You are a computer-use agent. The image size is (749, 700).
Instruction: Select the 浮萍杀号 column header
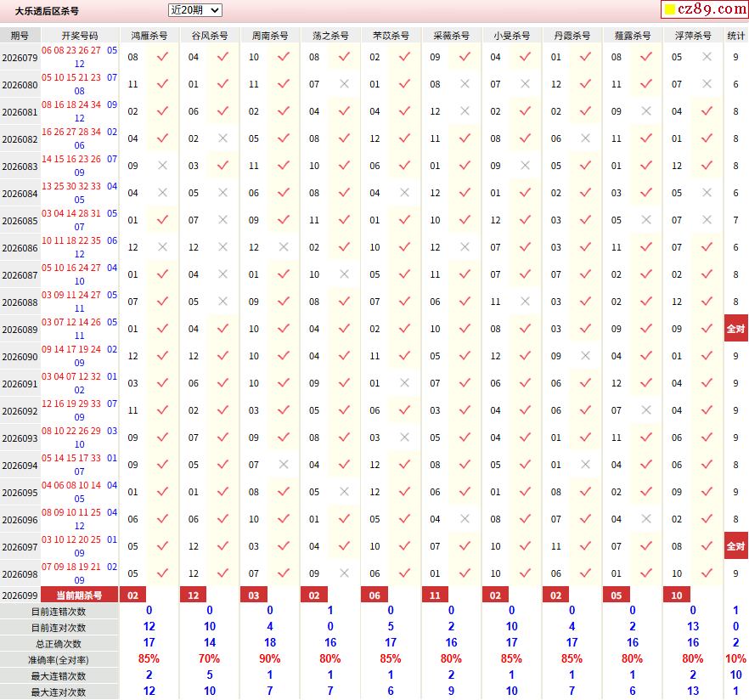(x=693, y=36)
